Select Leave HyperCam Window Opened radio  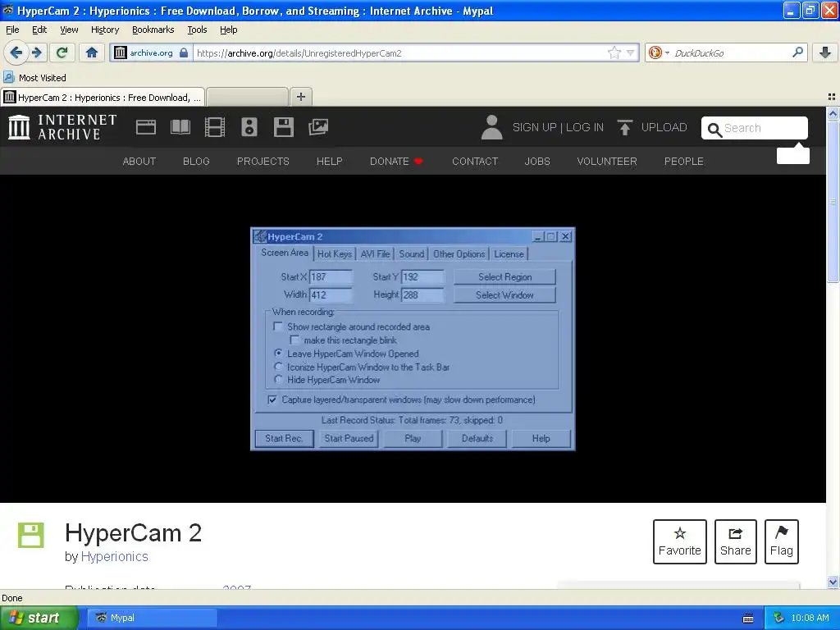coord(278,353)
